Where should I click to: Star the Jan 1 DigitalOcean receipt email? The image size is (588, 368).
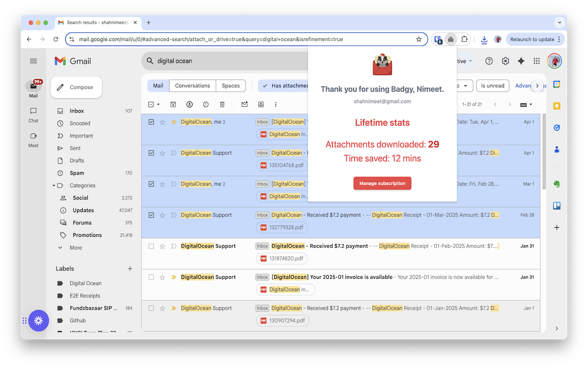coord(162,308)
